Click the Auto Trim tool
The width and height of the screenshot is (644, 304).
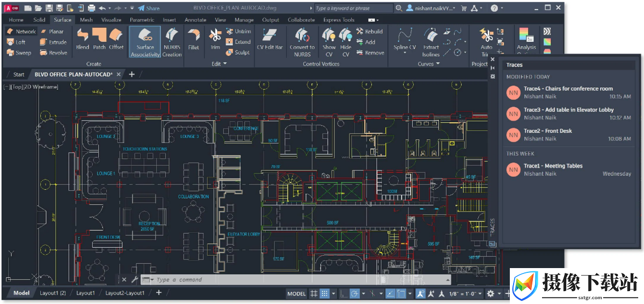[x=486, y=42]
